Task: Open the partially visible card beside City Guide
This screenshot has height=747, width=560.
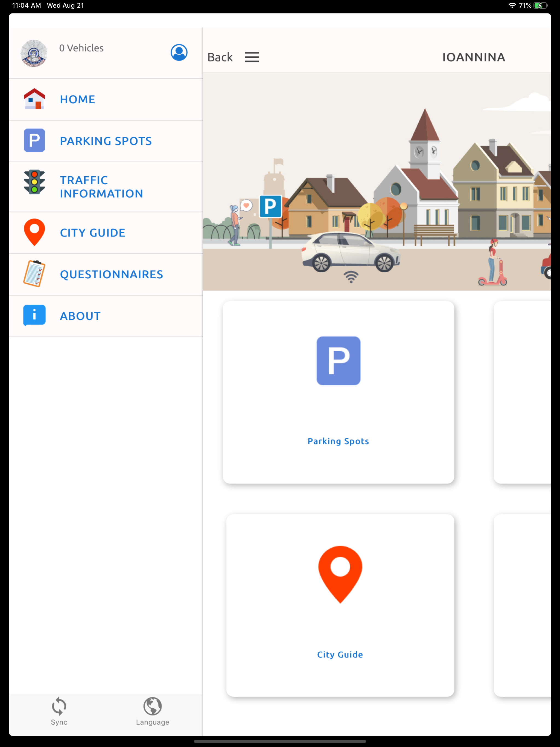Action: (x=522, y=606)
